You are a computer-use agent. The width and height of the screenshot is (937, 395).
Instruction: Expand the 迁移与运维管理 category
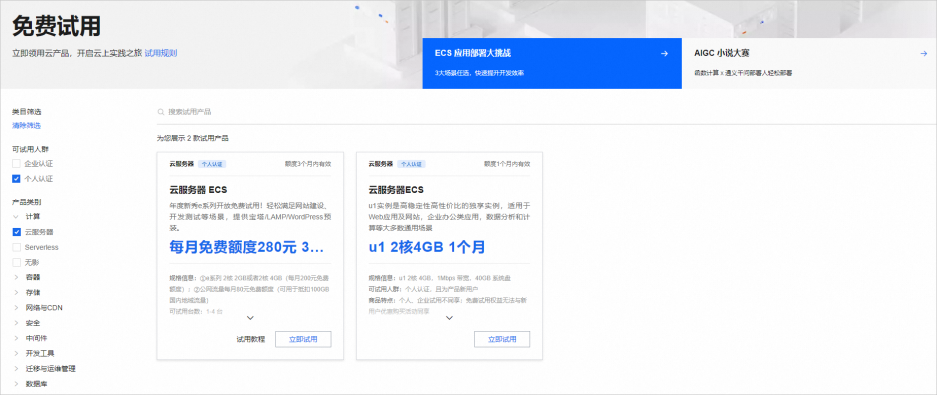[16, 369]
